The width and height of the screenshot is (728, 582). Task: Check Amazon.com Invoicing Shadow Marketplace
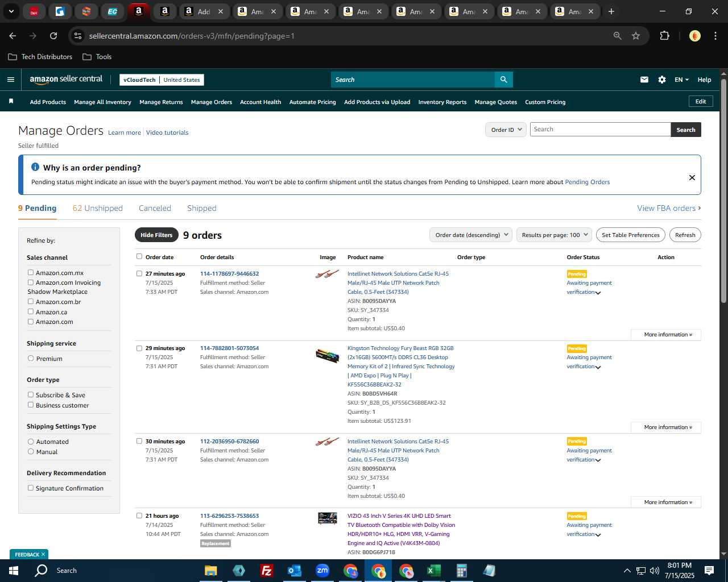pos(31,282)
